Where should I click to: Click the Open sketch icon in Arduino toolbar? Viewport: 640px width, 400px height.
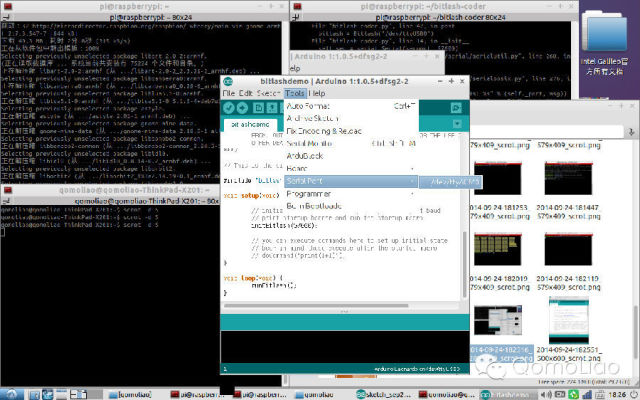[x=271, y=108]
